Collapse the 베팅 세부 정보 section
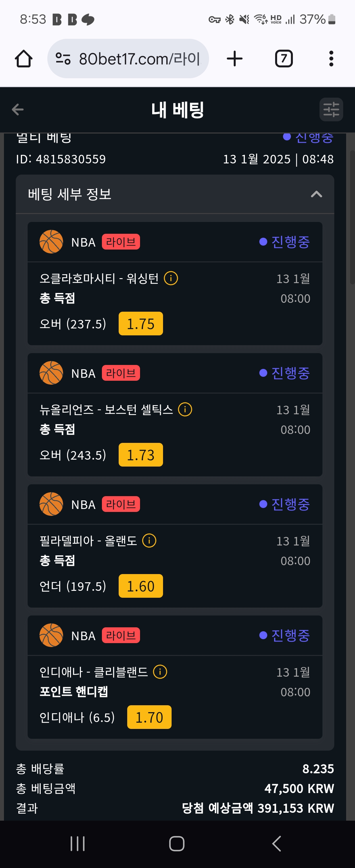 316,194
